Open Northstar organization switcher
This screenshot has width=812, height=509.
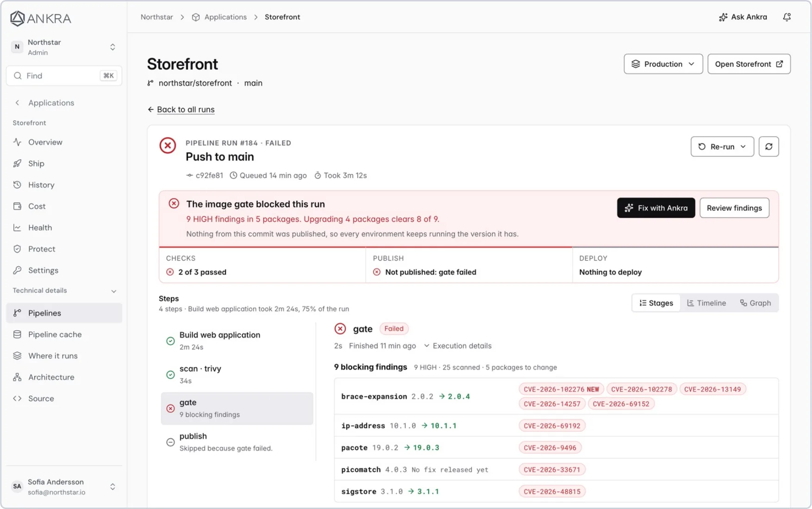point(64,47)
